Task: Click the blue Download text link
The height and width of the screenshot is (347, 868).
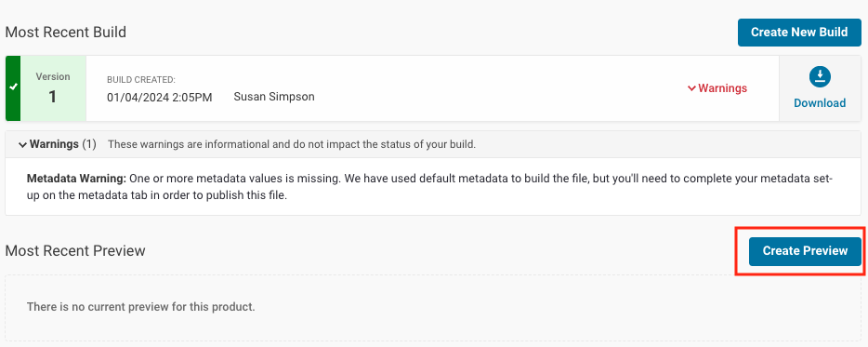Action: (820, 103)
